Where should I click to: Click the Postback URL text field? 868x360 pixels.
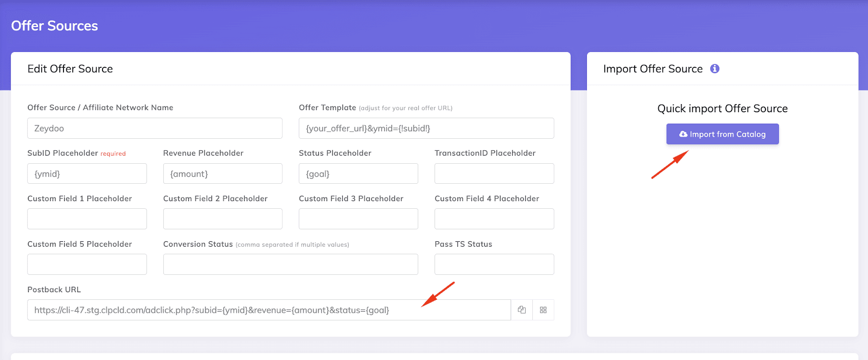(269, 310)
